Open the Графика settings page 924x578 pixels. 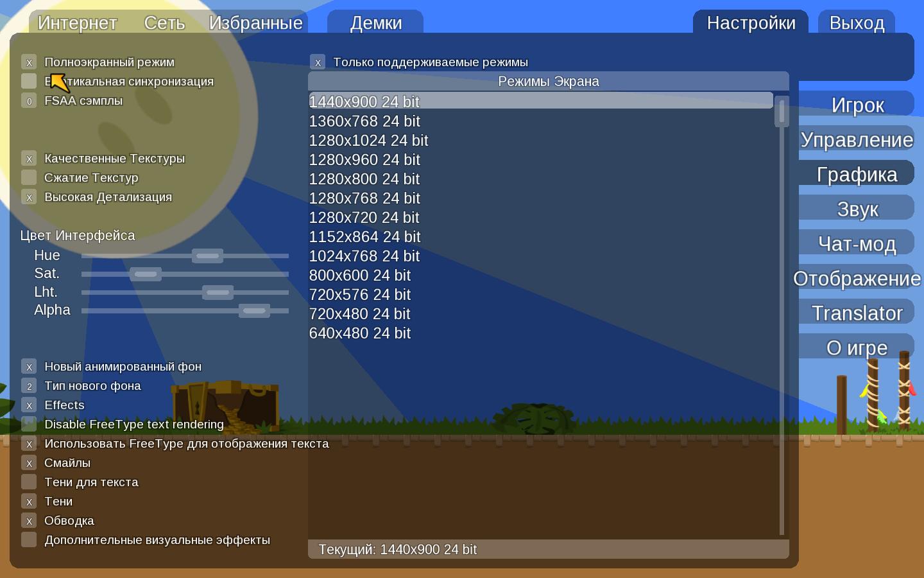pyautogui.click(x=857, y=174)
